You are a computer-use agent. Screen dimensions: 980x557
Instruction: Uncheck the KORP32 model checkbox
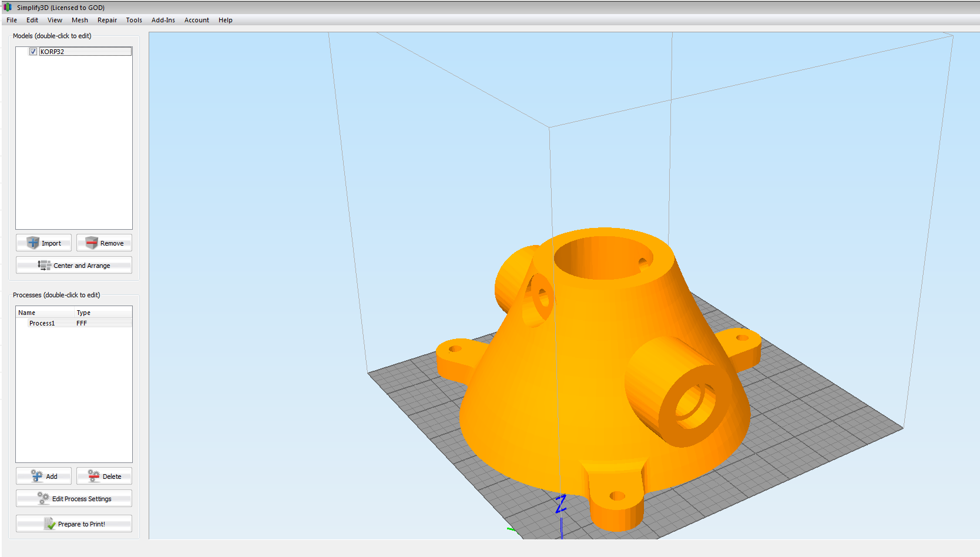(33, 52)
